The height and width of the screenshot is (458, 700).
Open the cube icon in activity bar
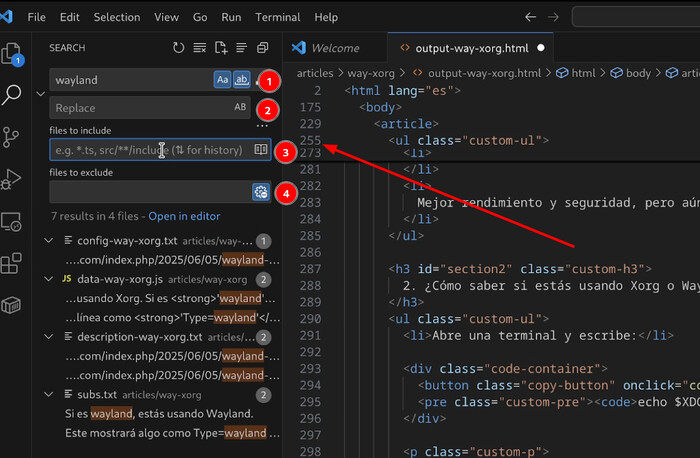click(x=11, y=305)
